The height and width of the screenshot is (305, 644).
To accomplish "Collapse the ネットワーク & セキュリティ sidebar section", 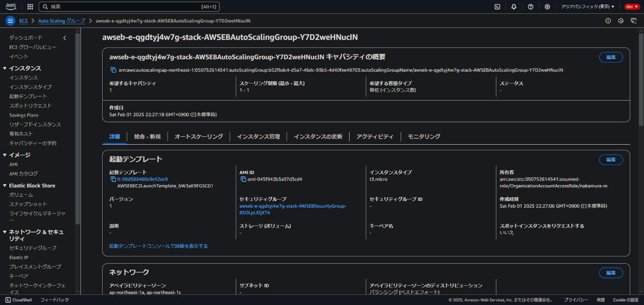I will pos(5,232).
